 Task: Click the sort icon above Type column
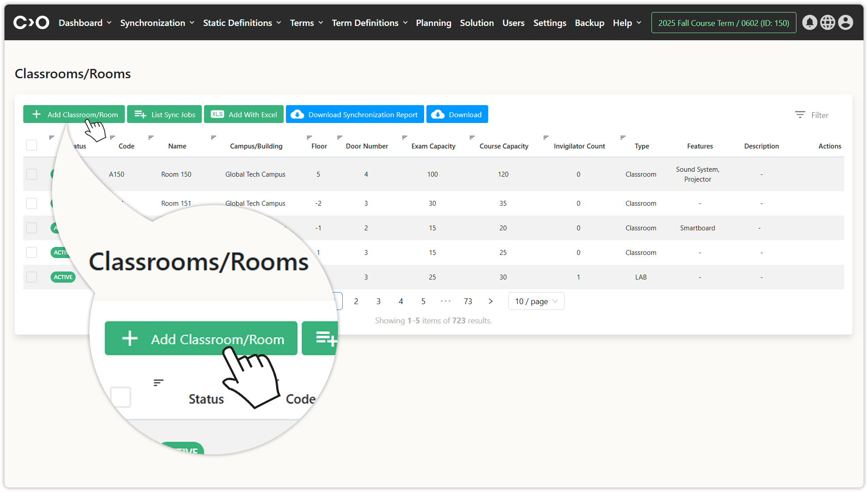pyautogui.click(x=623, y=137)
